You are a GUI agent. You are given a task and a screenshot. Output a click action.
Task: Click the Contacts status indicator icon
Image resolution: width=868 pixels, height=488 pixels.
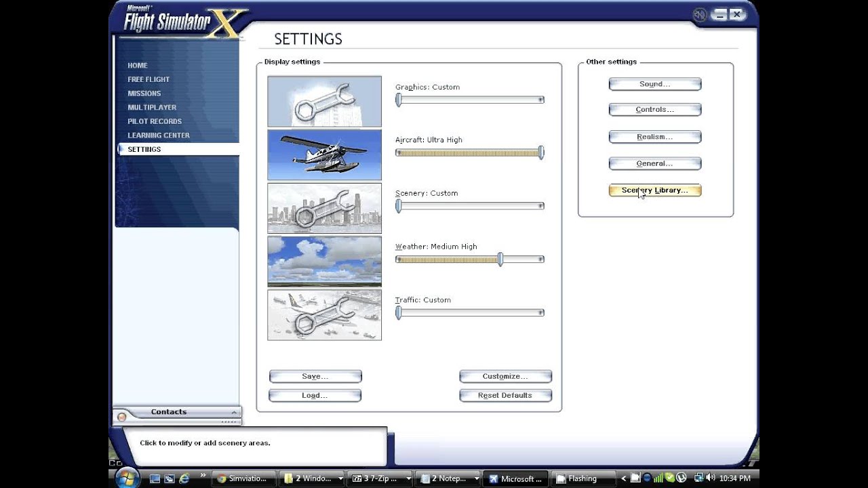121,418
